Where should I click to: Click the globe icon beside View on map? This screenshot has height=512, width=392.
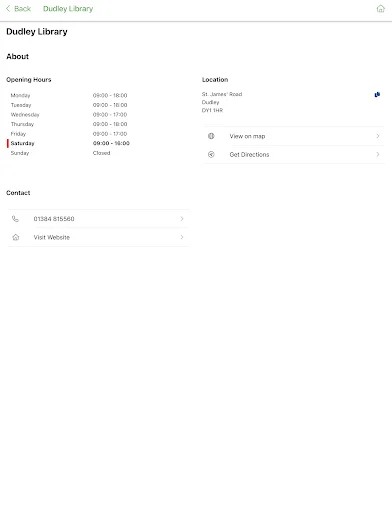click(x=211, y=136)
